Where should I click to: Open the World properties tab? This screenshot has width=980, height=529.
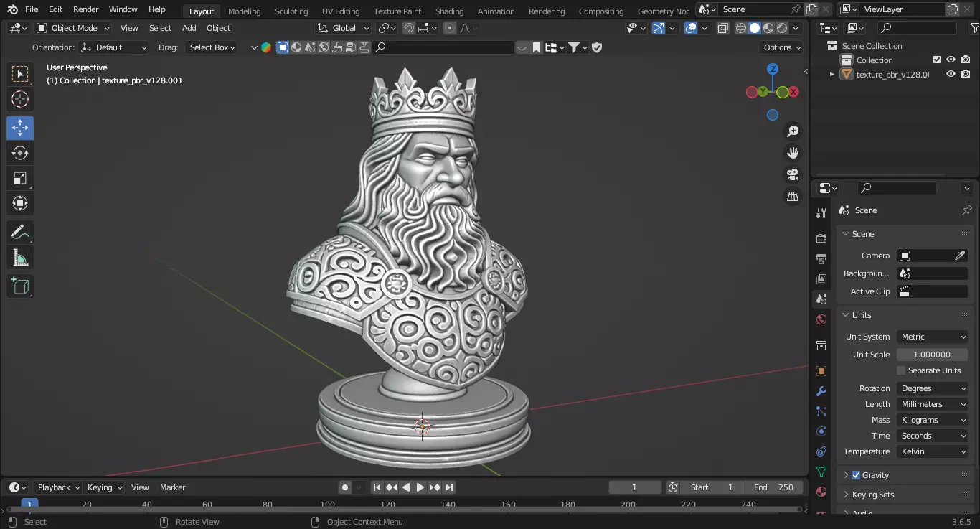pos(821,319)
